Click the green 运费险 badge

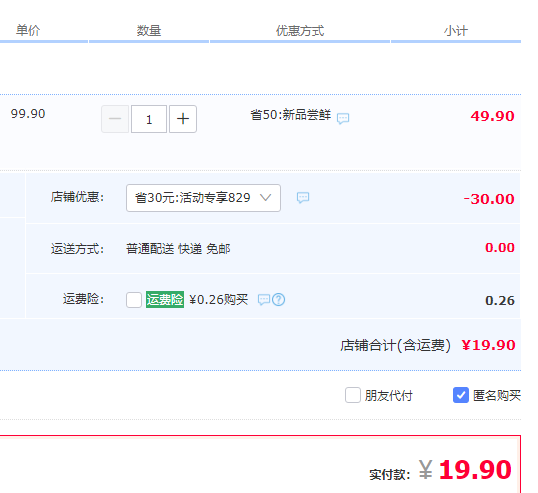click(x=165, y=300)
